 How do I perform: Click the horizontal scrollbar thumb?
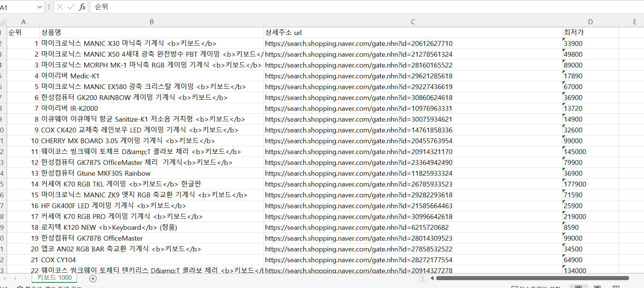[x=532, y=278]
